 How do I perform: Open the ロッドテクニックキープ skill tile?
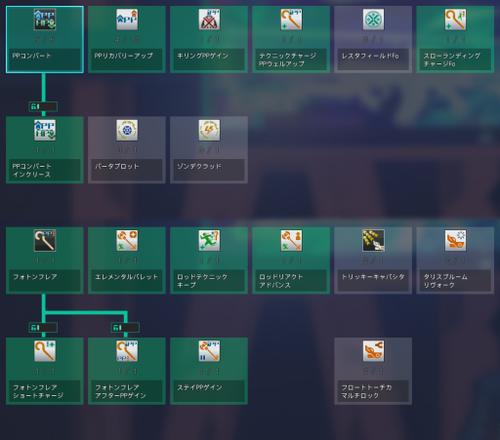click(x=209, y=260)
